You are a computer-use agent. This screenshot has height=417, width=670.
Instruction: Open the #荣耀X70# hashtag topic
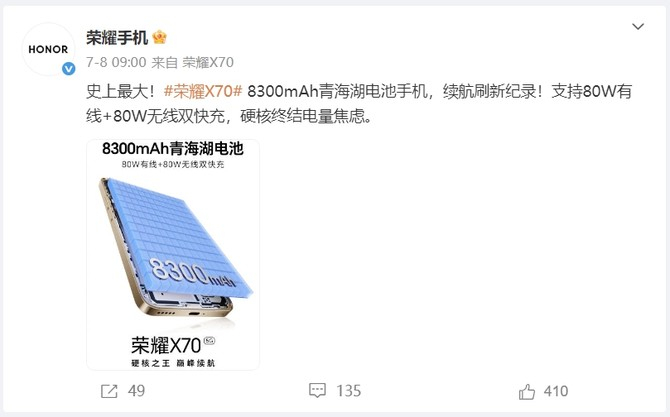tap(203, 91)
